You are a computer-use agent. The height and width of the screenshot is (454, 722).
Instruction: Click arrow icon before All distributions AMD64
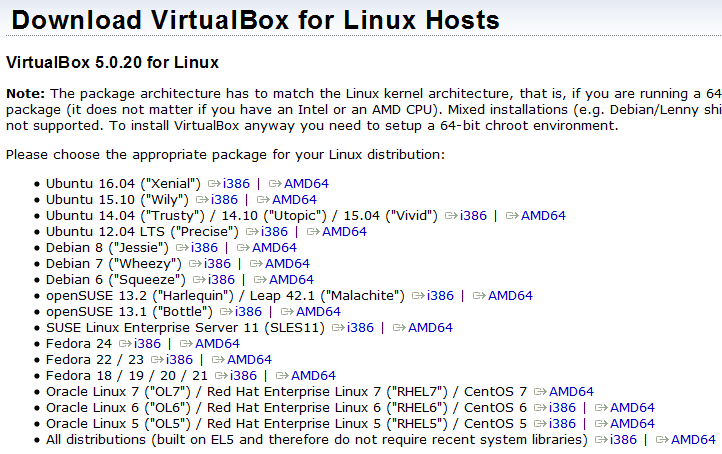click(x=663, y=440)
